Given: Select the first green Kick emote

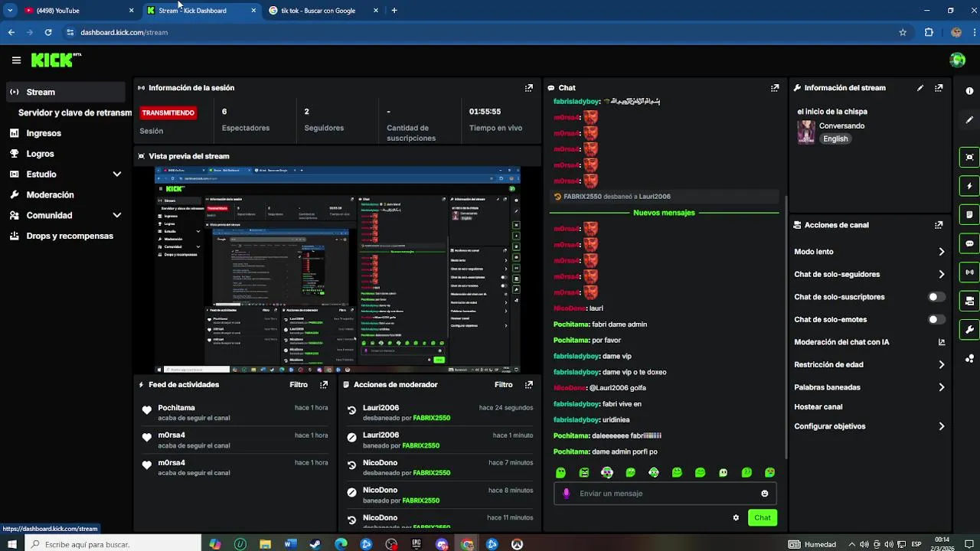Looking at the screenshot, I should 560,473.
